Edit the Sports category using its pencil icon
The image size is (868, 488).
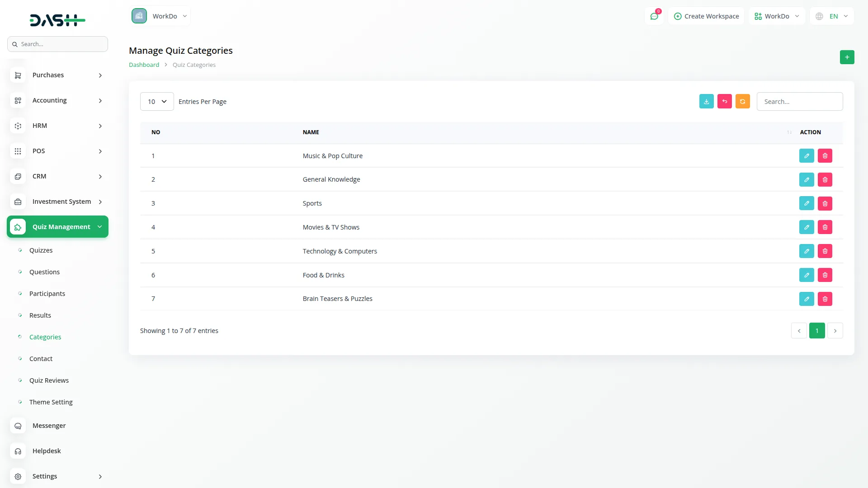pos(807,203)
